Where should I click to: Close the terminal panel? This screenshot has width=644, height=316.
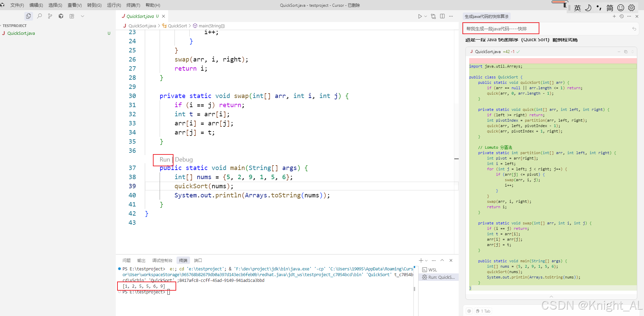pyautogui.click(x=451, y=261)
